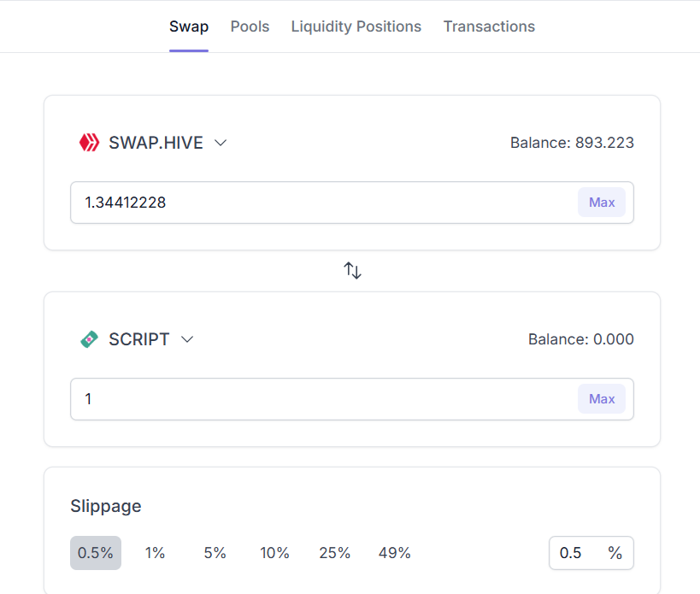Open the SWAP.HIVE token selector label
Screen dimensions: 700x594
coord(156,143)
